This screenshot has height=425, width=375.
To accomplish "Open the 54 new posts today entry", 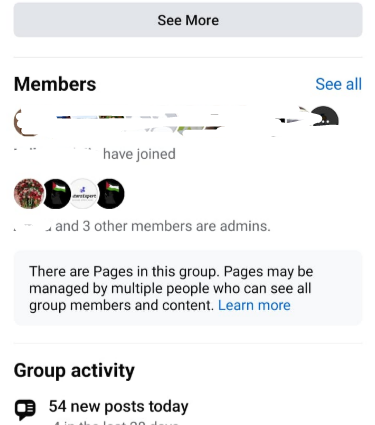I will coord(118,406).
